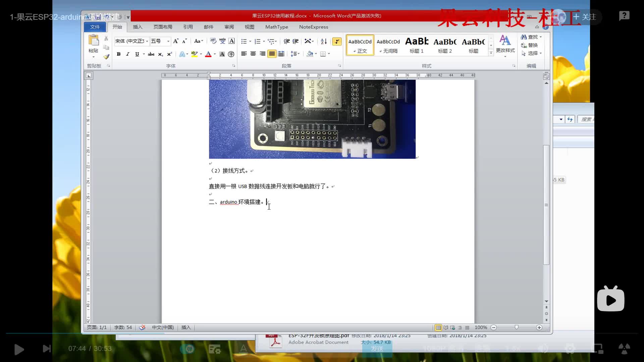
Task: Click the Strikethrough abc icon
Action: click(151, 54)
